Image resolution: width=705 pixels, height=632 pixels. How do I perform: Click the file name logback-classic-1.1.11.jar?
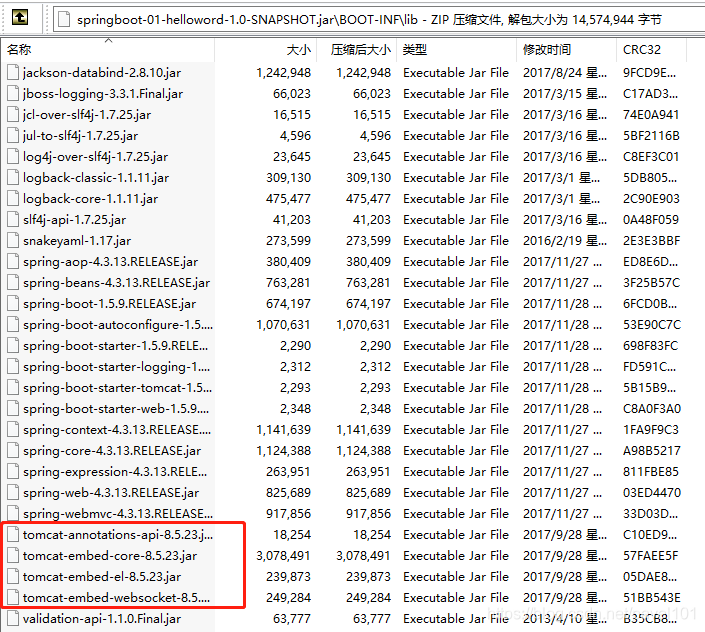tap(96, 178)
